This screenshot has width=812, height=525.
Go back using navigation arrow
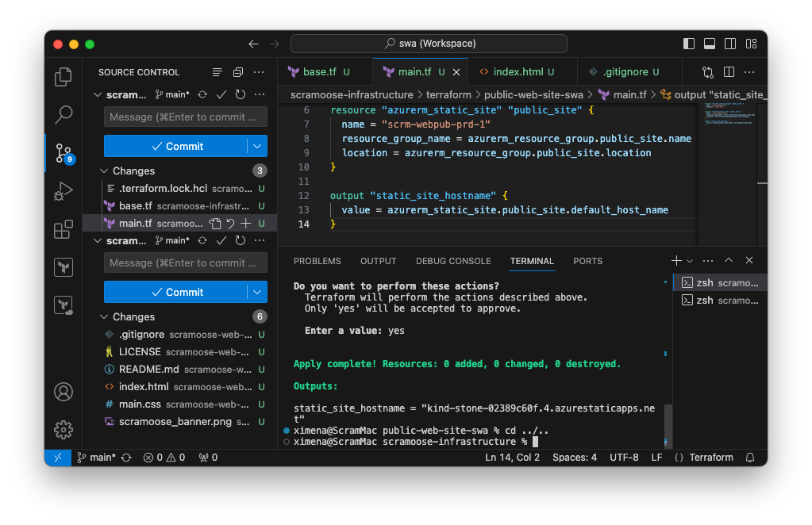(x=253, y=44)
